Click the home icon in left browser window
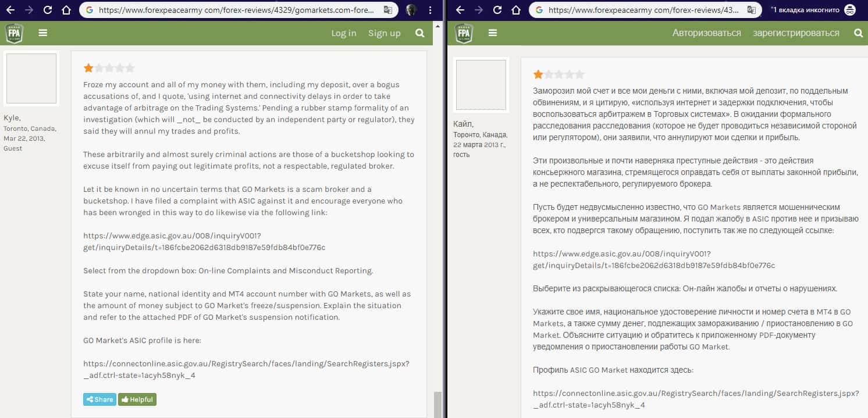Viewport: 868px width, 418px height. tap(66, 10)
